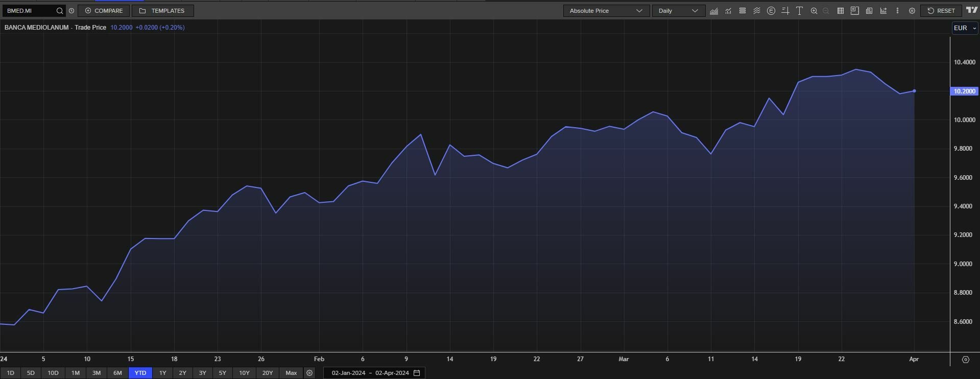
Task: Click the zoom in magnifier icon
Action: 814,11
